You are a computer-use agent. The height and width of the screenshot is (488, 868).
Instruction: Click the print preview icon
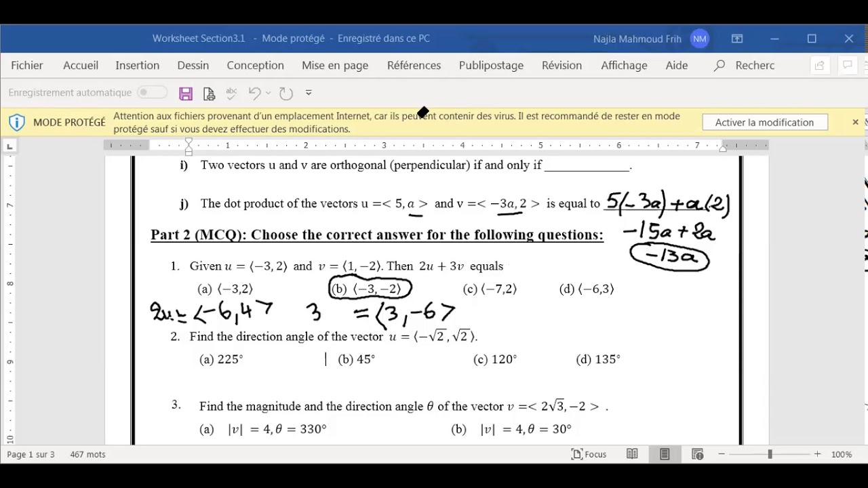click(209, 94)
